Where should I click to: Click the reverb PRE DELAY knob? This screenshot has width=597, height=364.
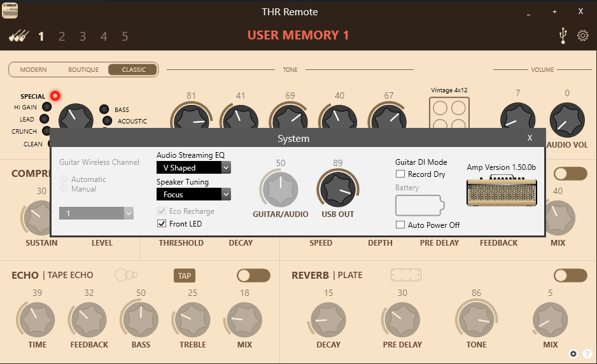(x=402, y=319)
